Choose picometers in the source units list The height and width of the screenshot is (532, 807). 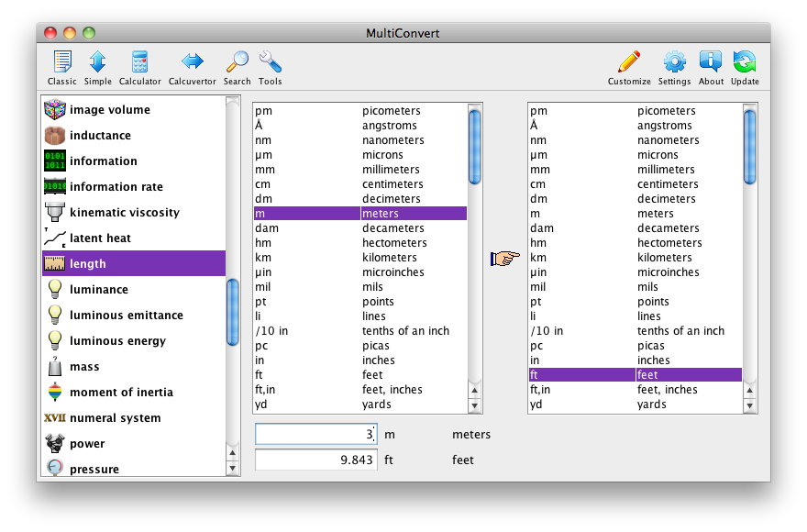tap(360, 111)
